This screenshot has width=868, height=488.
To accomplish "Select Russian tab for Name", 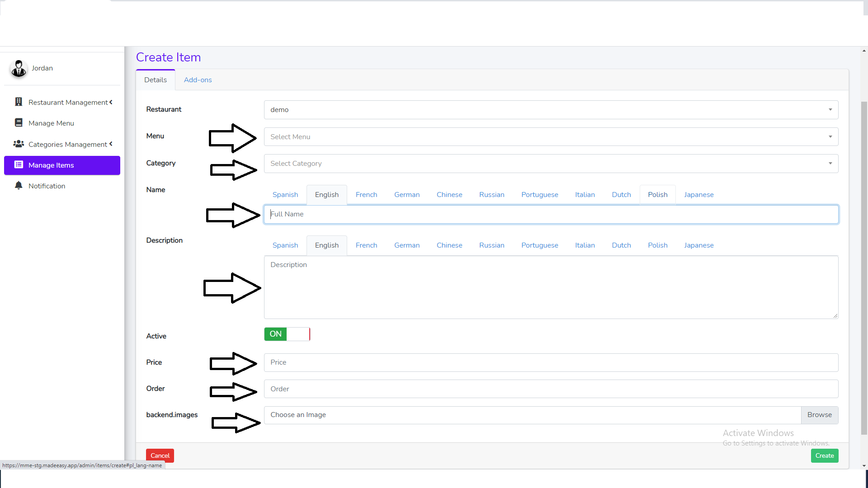I will (x=492, y=195).
